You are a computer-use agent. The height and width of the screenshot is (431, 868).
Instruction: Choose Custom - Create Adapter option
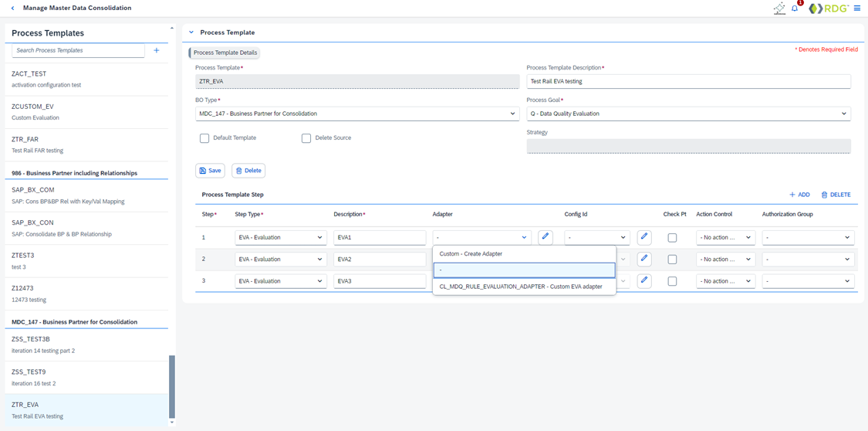524,253
